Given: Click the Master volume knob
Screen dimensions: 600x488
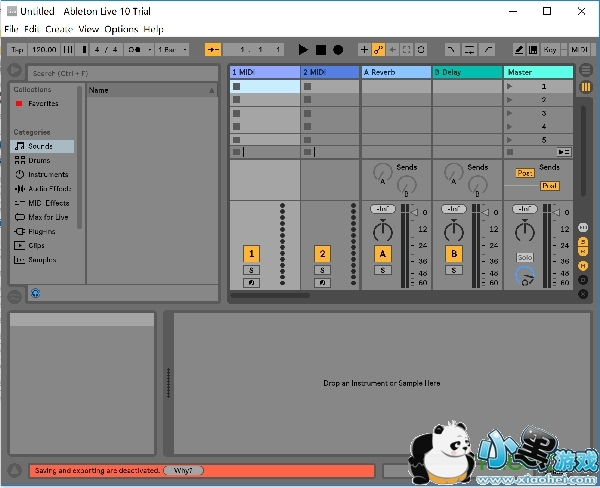Looking at the screenshot, I should (524, 231).
